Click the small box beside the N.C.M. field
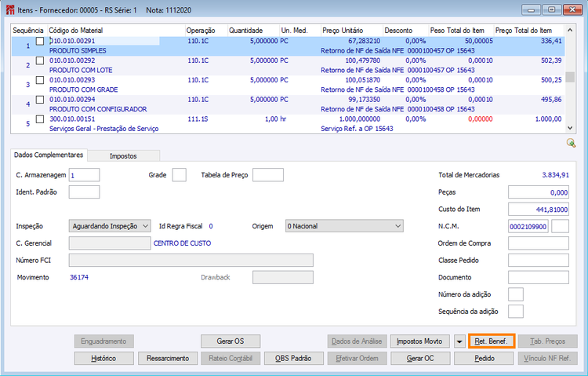Viewport: 588px width, 376px height. pyautogui.click(x=561, y=226)
